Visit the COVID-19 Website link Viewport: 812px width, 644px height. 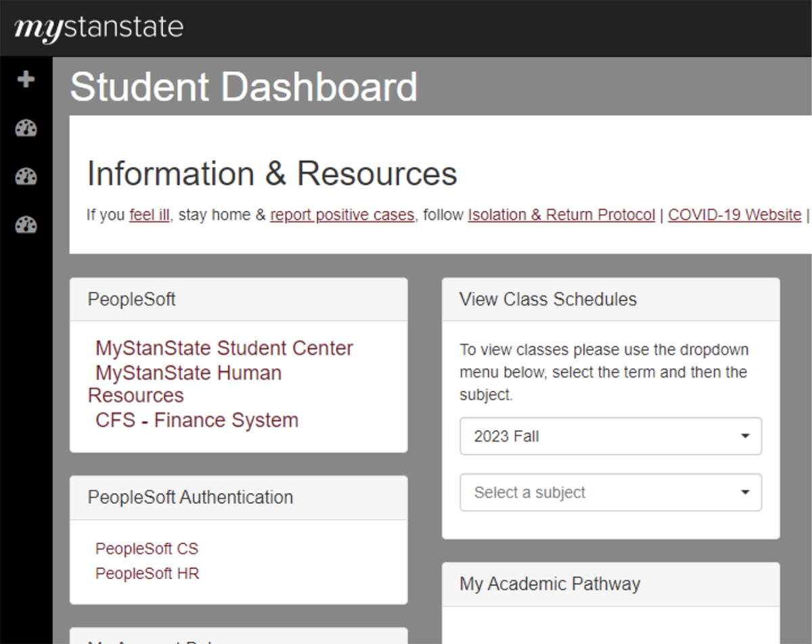735,215
